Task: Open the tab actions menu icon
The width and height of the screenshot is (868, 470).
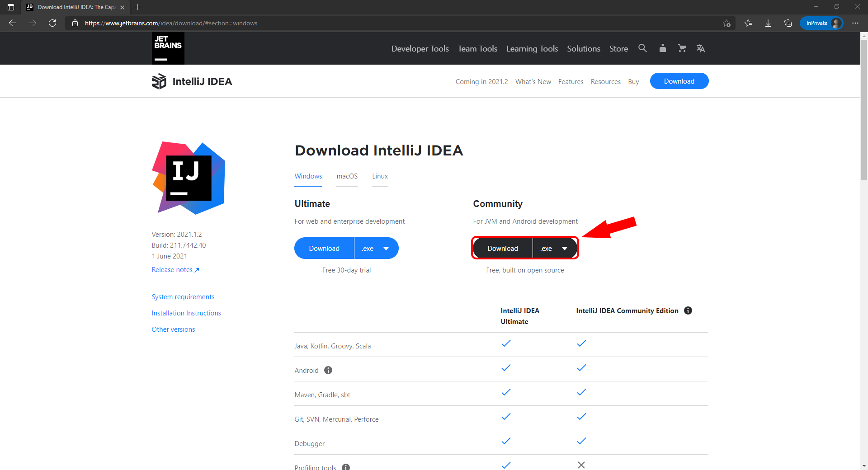Action: (x=11, y=7)
